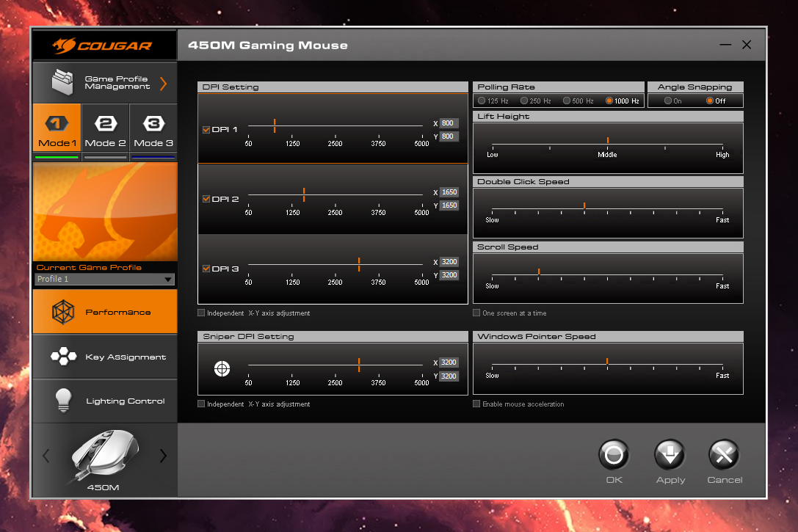The height and width of the screenshot is (532, 798).
Task: Check One screen at a time
Action: (x=476, y=313)
